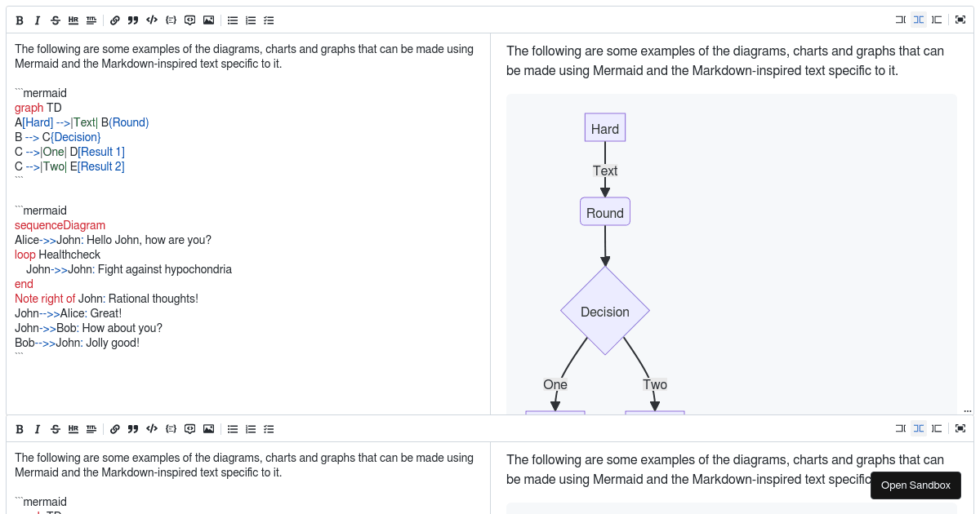Insert a blockquote using the quotation icon
The width and height of the screenshot is (980, 514).
(x=132, y=20)
